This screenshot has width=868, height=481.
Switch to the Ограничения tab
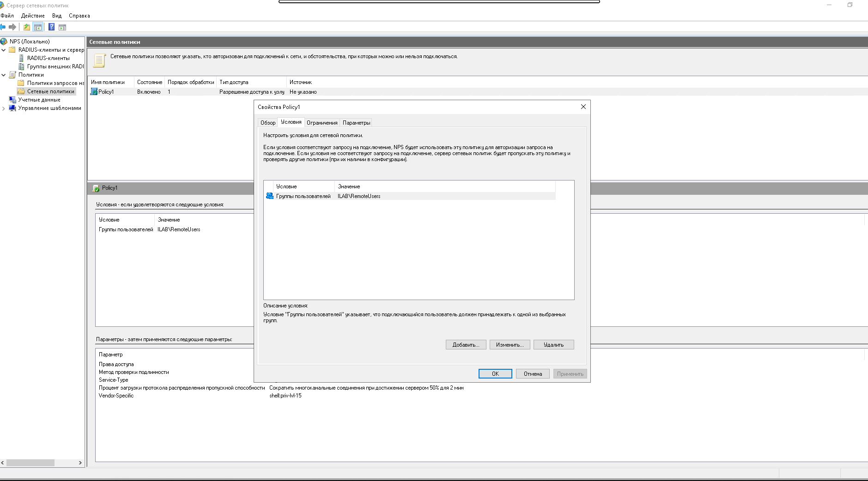point(322,123)
